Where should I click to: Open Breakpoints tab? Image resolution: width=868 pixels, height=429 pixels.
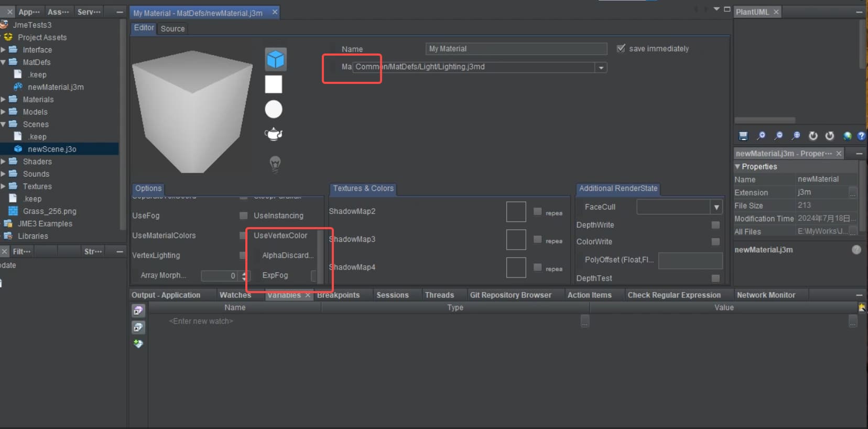coord(339,295)
